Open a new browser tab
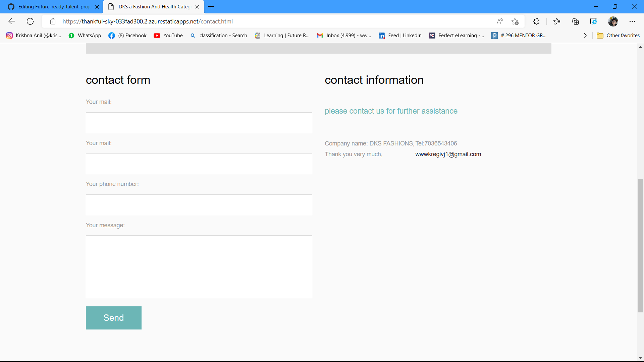644x362 pixels. [211, 7]
